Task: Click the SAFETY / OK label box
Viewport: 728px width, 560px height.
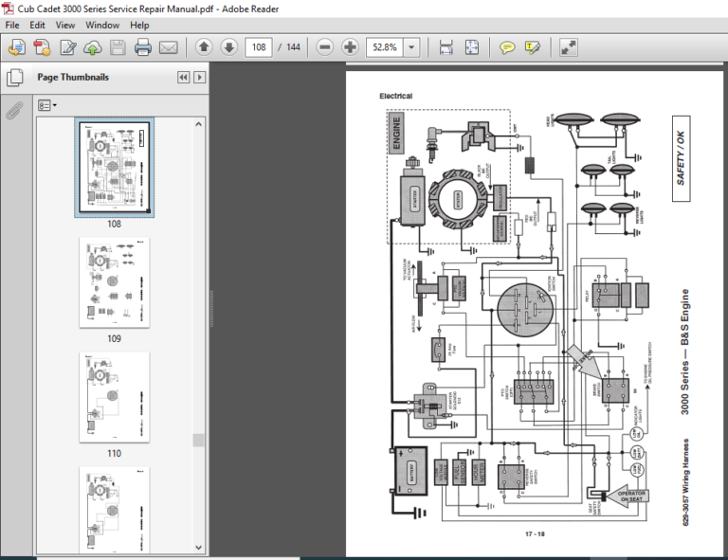Action: 682,158
